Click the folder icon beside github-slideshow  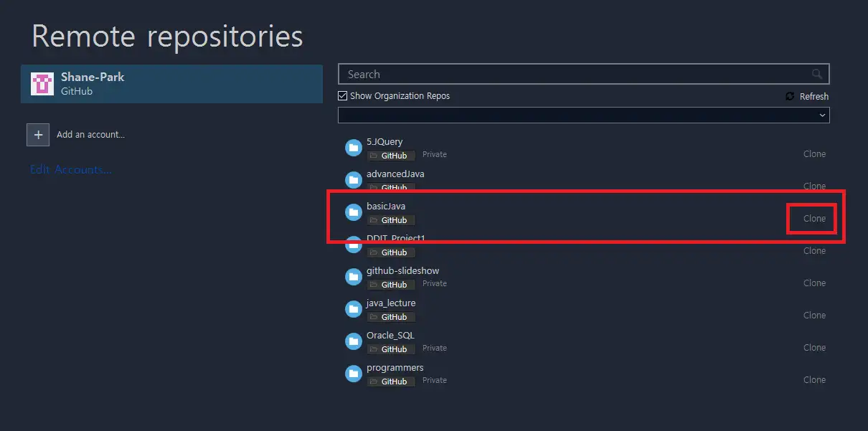tap(353, 277)
